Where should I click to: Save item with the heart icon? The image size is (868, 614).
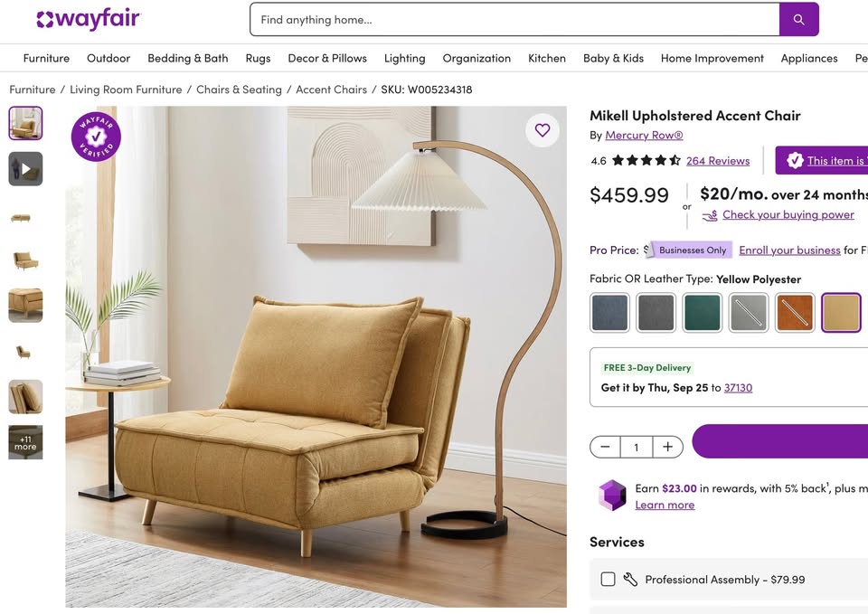click(542, 130)
